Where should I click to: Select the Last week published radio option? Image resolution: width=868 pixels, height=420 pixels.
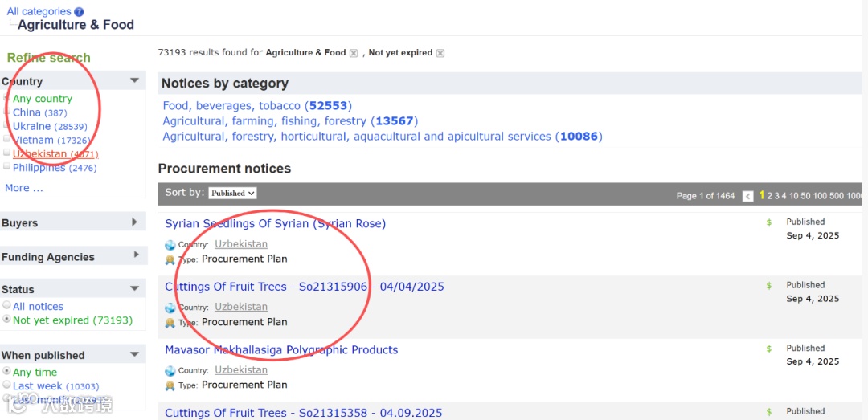(6, 385)
